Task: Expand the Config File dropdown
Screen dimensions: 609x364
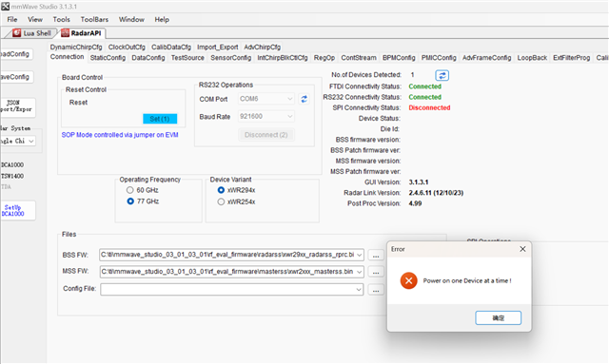Action: tap(359, 290)
